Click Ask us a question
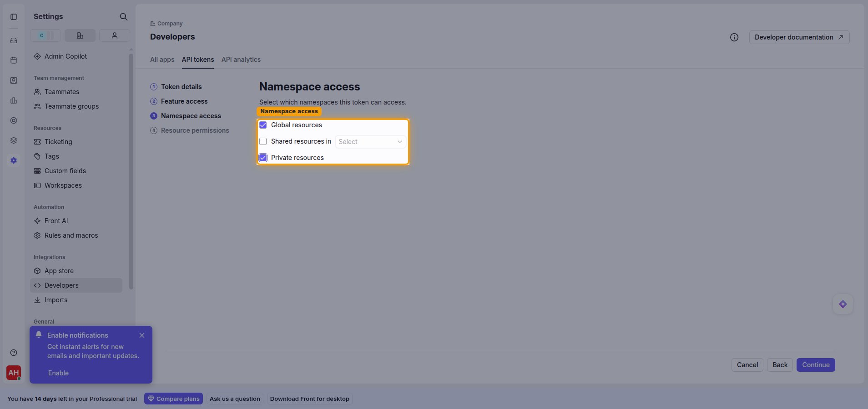 235,399
